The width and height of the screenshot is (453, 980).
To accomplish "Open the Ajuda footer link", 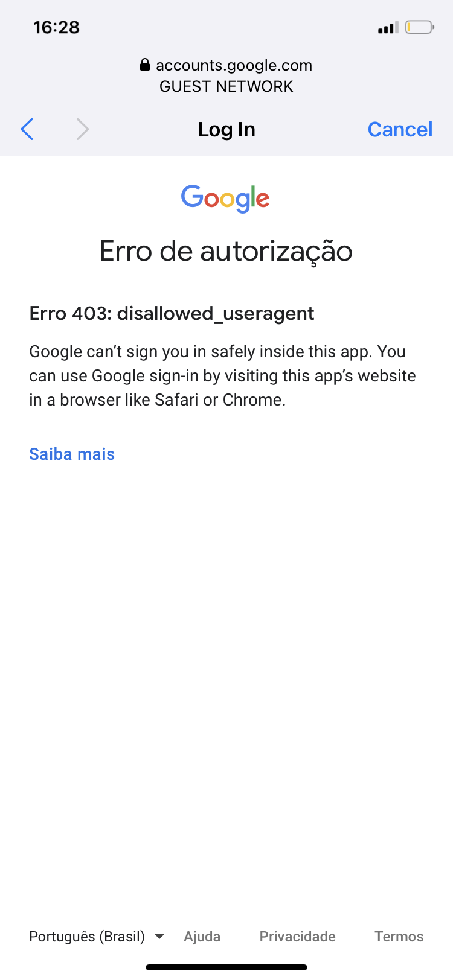I will 202,936.
